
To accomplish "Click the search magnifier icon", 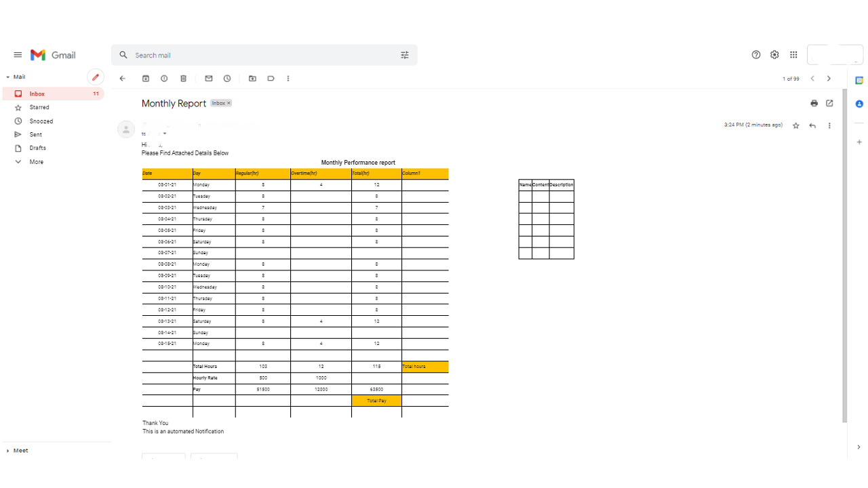I will pyautogui.click(x=123, y=55).
